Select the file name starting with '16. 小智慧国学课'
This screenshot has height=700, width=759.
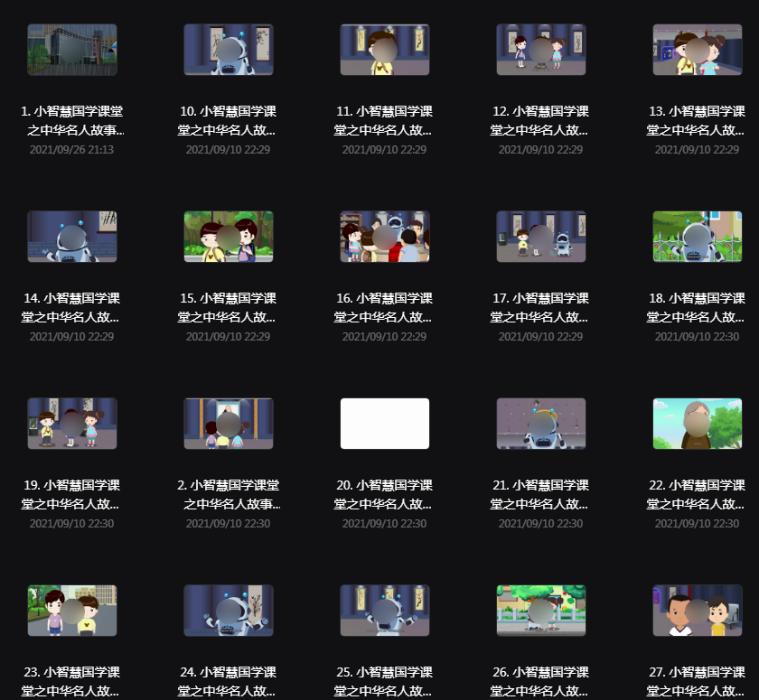click(x=384, y=308)
